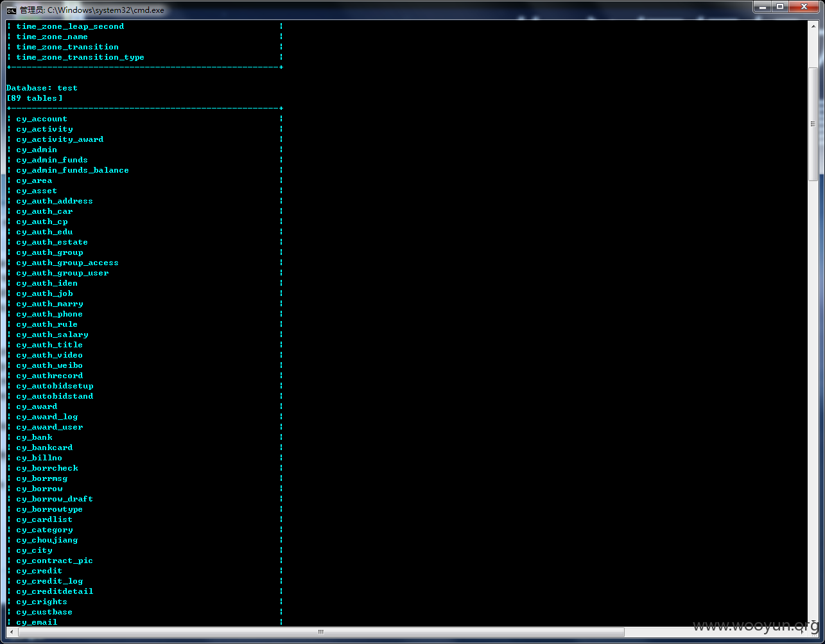Screen dimensions: 825x644
Task: Click the 'cy_admin_funds_balance' table name
Action: click(73, 170)
